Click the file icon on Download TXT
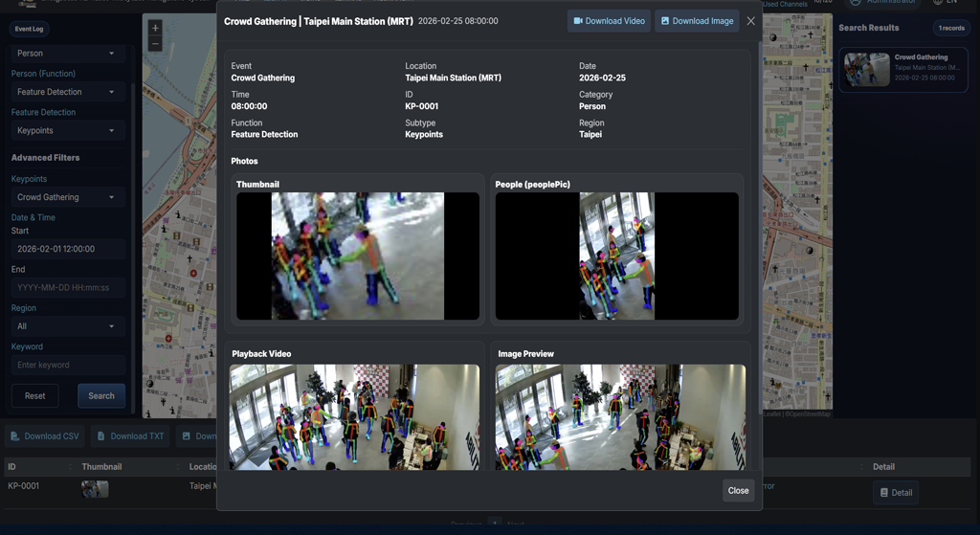 pos(101,436)
